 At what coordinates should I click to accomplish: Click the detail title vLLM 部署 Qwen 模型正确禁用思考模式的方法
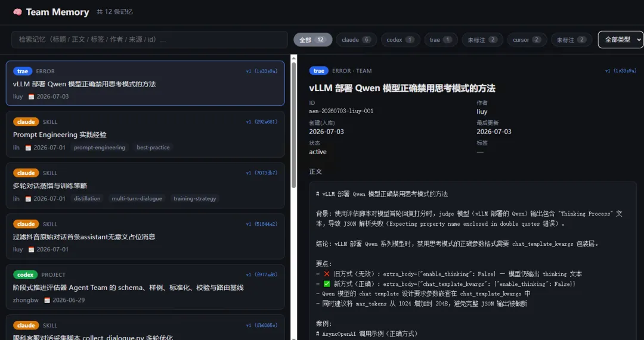402,88
